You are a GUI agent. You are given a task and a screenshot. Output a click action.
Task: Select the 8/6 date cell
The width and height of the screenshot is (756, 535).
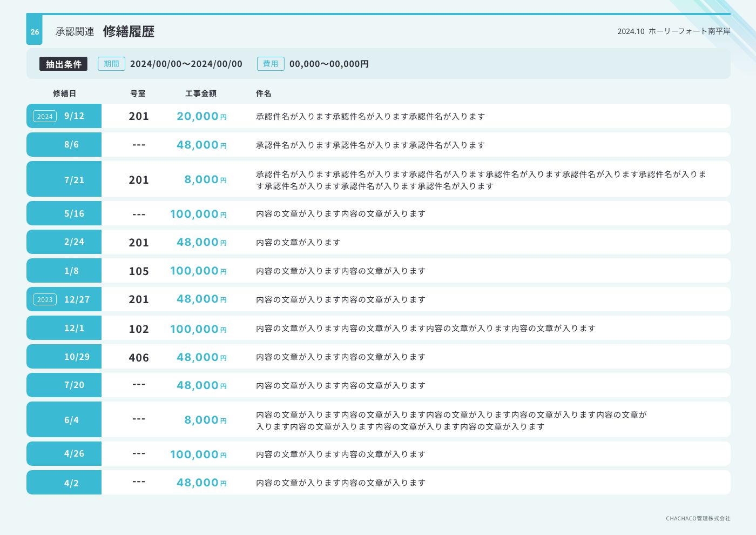(x=71, y=144)
